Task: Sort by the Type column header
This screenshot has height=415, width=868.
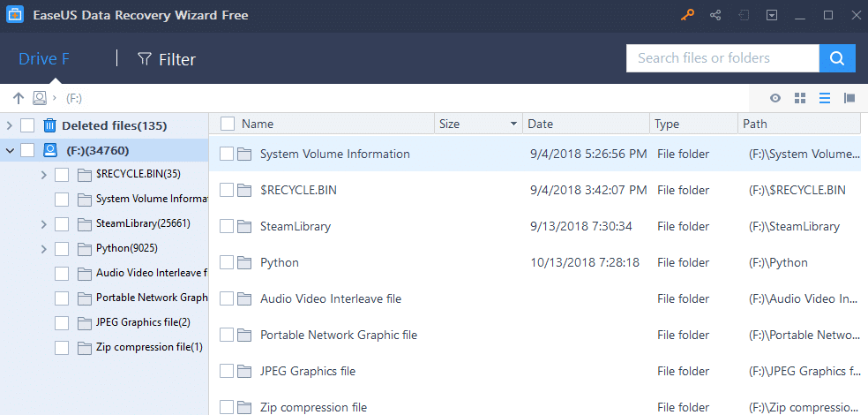Action: point(667,124)
